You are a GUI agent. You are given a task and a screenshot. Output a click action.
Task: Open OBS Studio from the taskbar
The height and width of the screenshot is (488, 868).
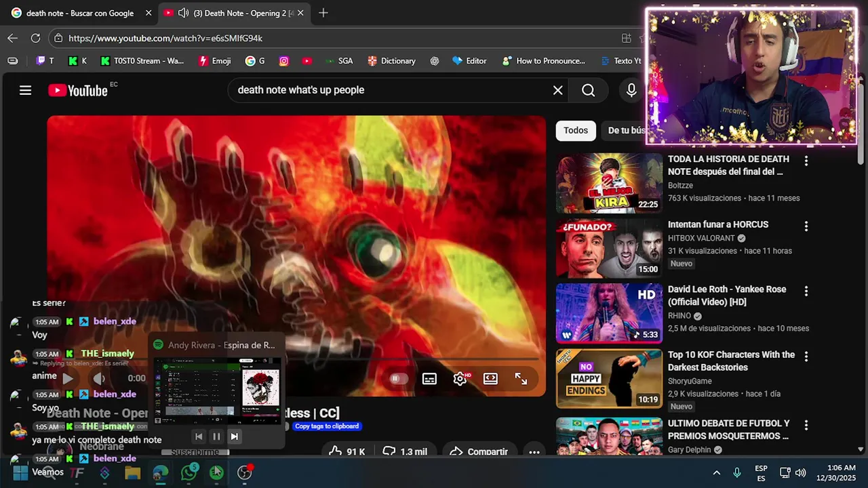(x=245, y=472)
